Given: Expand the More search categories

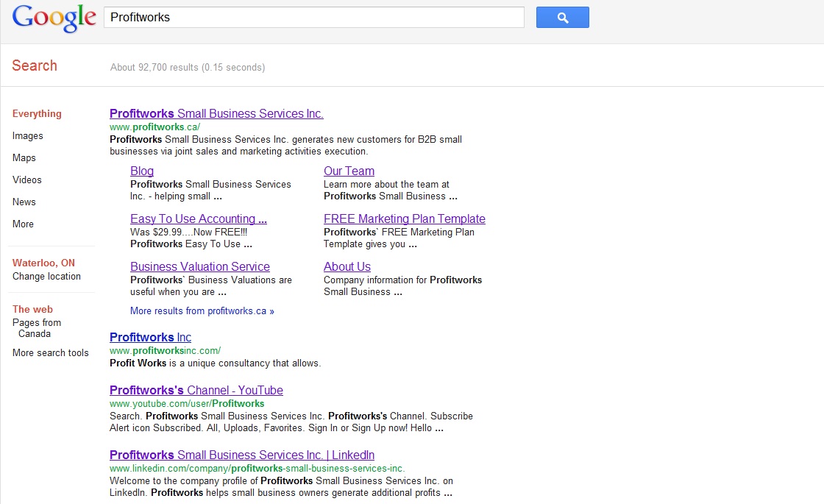Looking at the screenshot, I should click(22, 224).
